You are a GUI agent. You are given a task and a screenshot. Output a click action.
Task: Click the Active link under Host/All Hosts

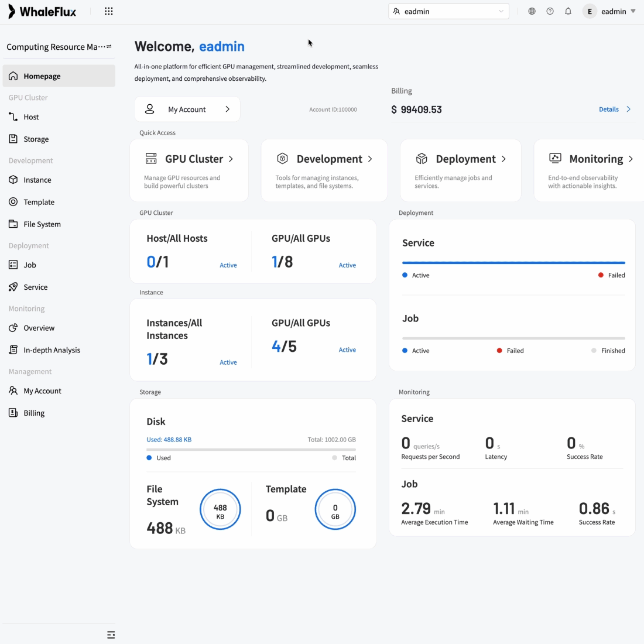coord(228,265)
